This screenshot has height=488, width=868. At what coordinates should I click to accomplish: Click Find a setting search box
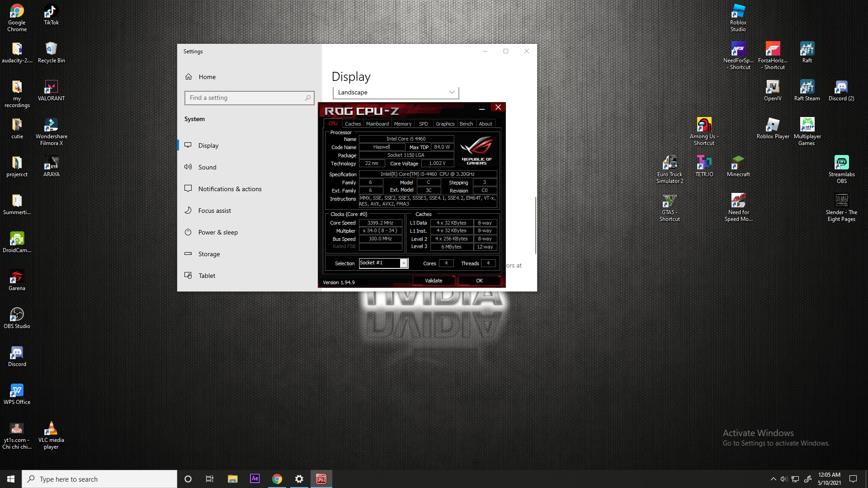249,98
